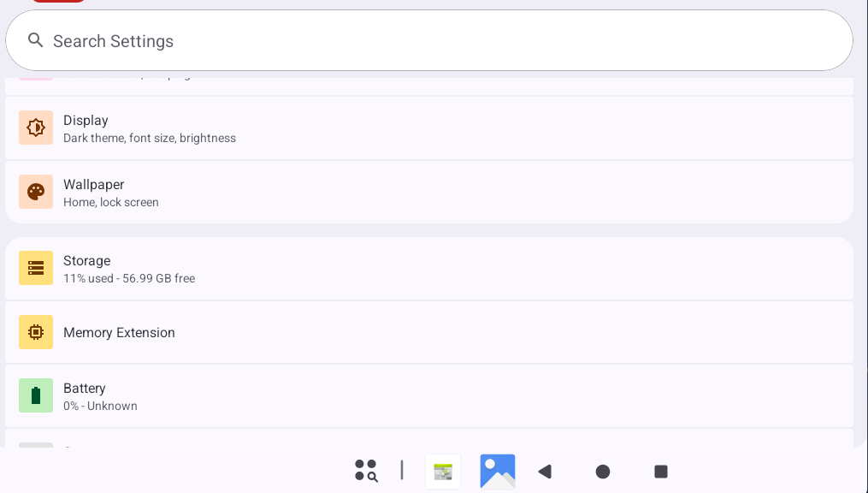Tap the Display brightness icon

[36, 128]
